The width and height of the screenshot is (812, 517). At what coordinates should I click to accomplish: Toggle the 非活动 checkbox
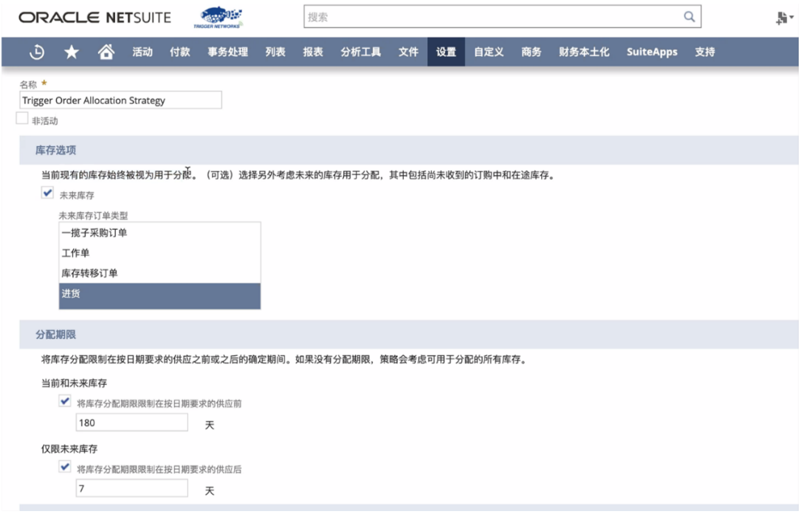pyautogui.click(x=21, y=119)
